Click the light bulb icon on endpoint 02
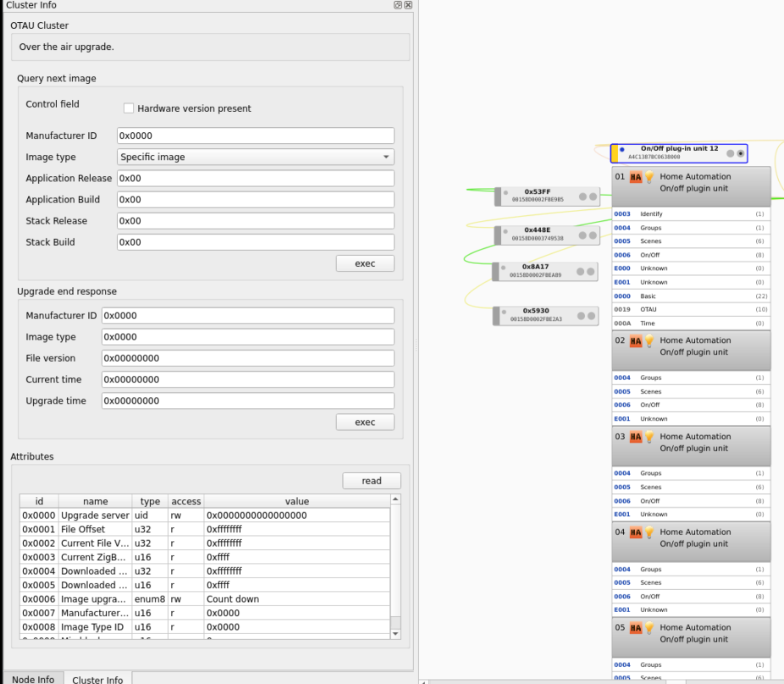Screen dimensions: 784x684 649,340
